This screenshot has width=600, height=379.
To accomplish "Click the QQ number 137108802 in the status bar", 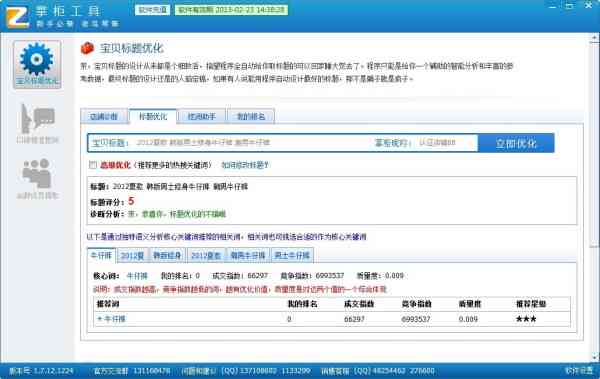I will pos(259,371).
